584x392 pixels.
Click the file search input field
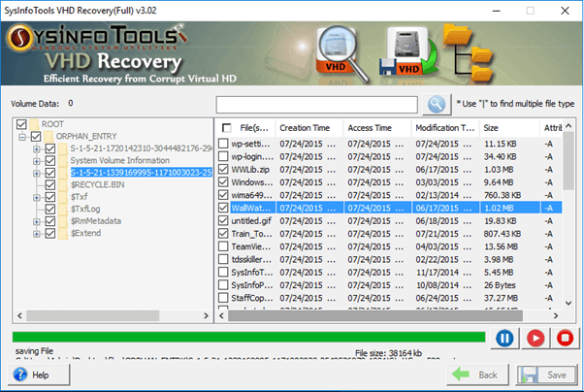click(x=316, y=105)
